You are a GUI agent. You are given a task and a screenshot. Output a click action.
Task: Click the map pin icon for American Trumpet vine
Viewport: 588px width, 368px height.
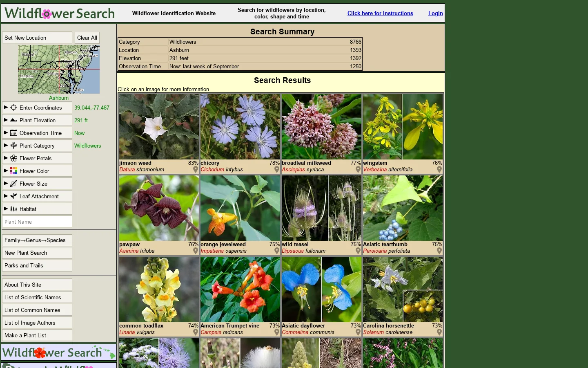pyautogui.click(x=277, y=332)
